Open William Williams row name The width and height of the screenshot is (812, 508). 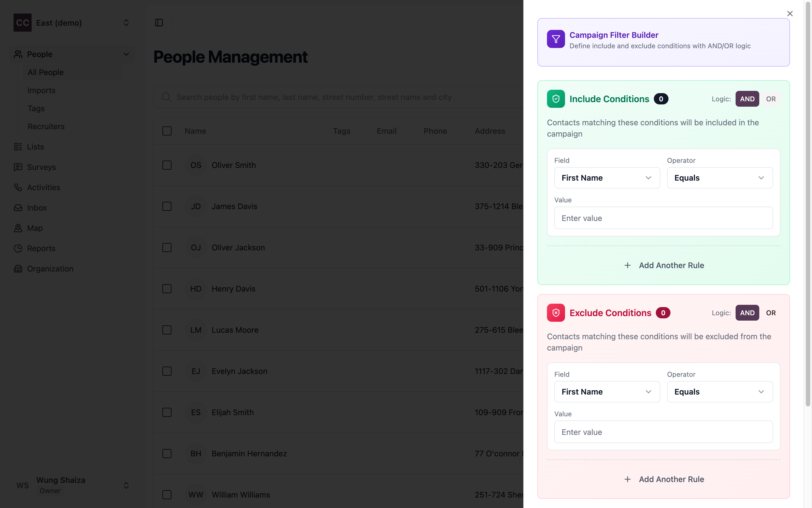coord(240,495)
